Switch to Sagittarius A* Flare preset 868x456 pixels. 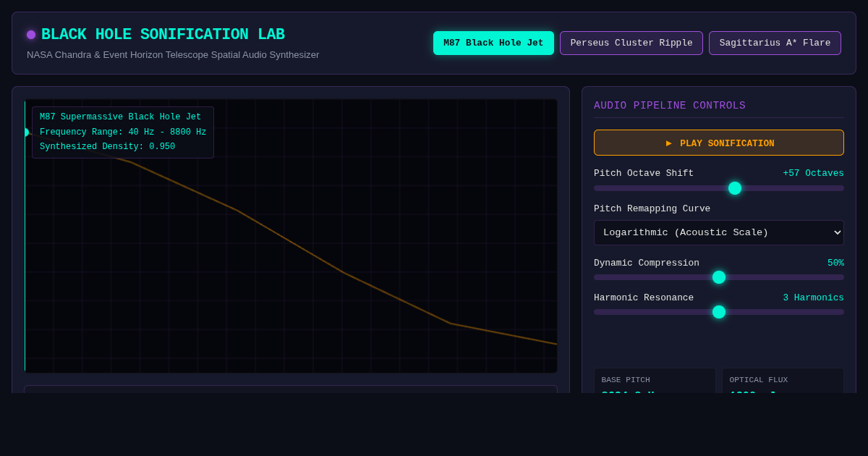tap(775, 43)
